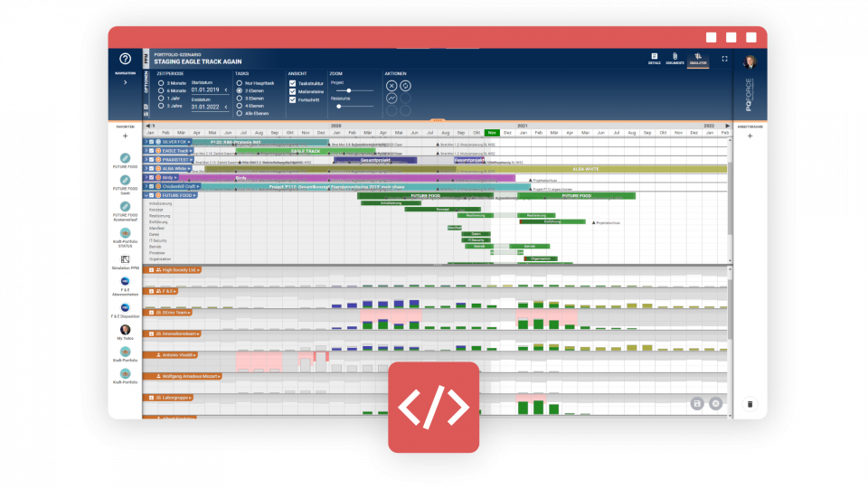
Task: Select the 6 Monate time period
Action: (x=161, y=90)
